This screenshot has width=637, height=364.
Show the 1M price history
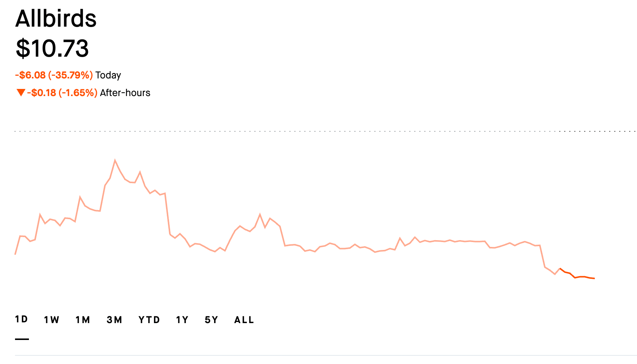83,320
